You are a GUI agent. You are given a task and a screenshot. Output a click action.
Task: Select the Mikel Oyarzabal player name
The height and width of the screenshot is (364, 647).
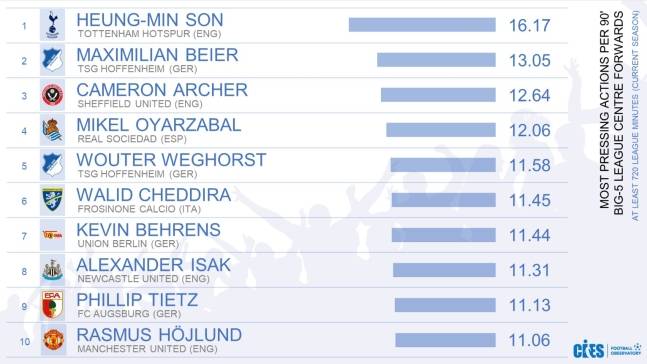[158, 125]
